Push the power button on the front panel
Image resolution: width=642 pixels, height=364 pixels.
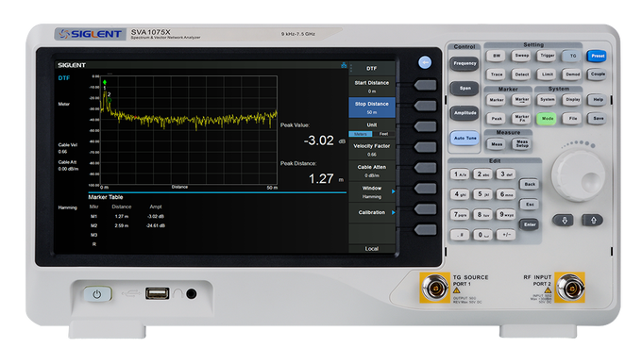click(x=97, y=294)
